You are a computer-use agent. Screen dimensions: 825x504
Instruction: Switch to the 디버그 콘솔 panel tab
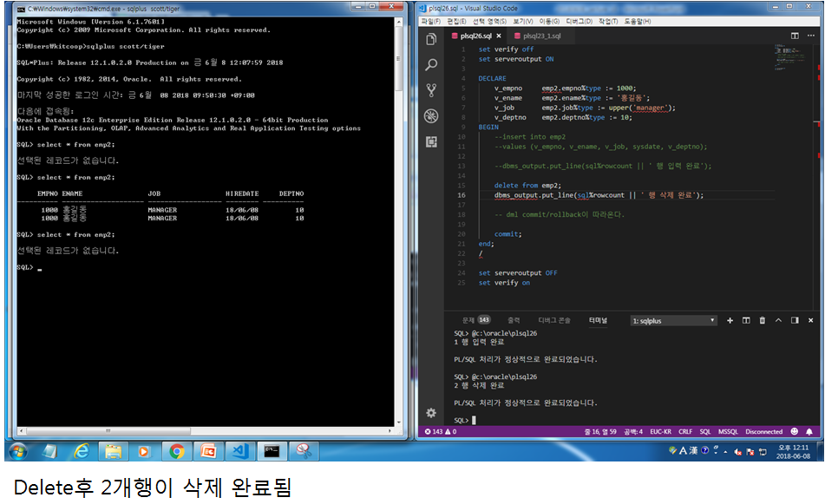pos(554,320)
